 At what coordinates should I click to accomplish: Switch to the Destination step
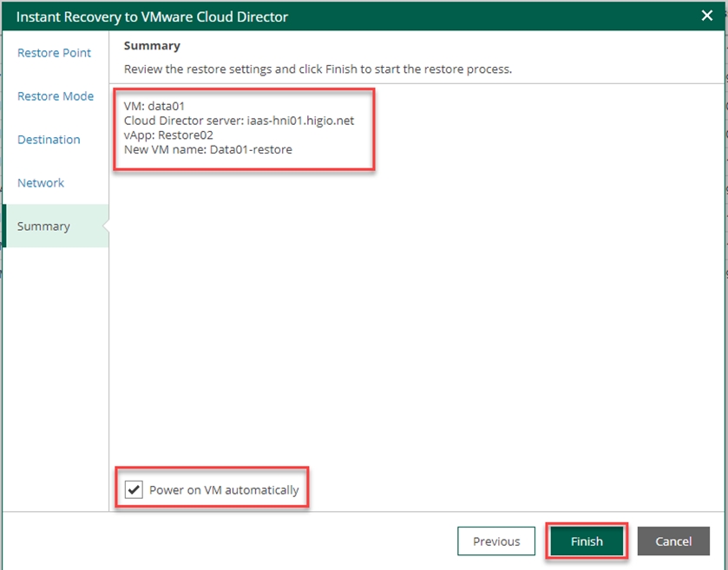pyautogui.click(x=49, y=140)
